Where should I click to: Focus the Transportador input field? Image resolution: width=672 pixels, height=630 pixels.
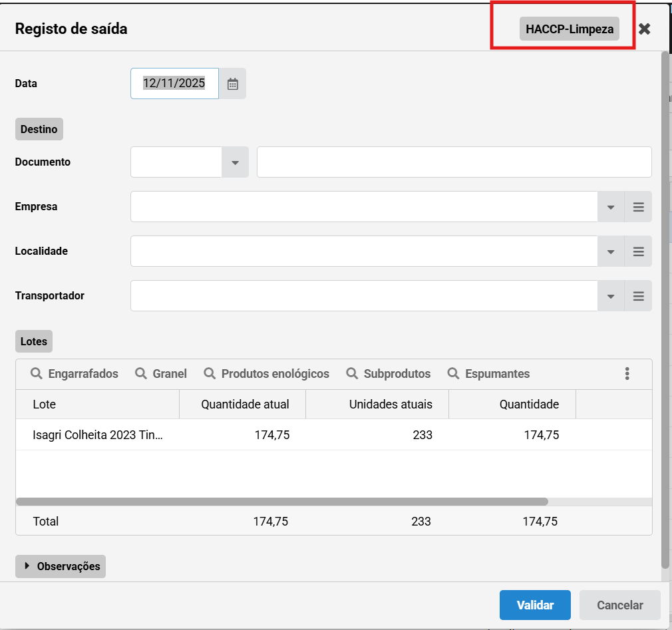click(365, 296)
